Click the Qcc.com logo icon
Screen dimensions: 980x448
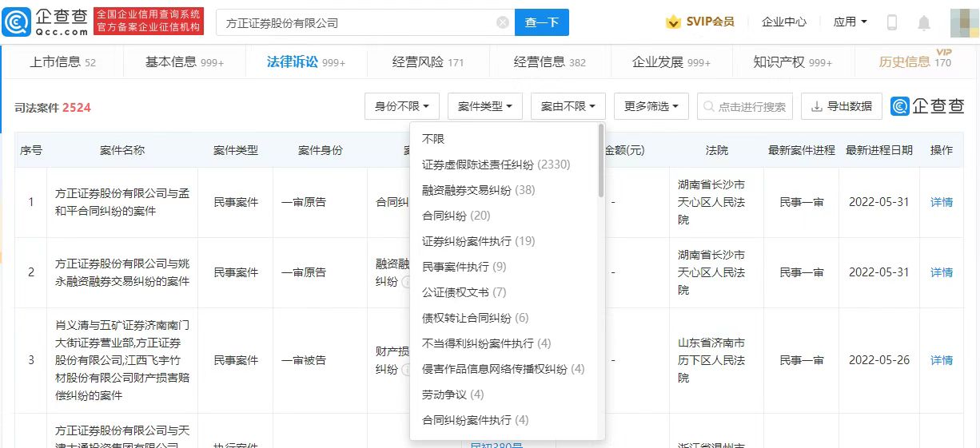17,22
